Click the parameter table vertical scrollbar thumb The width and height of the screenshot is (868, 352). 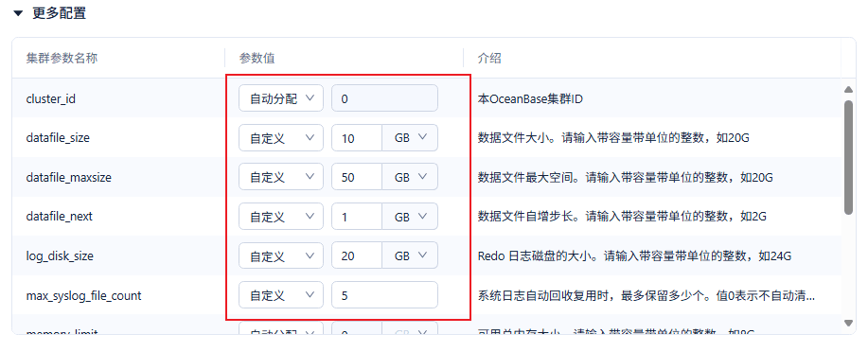pos(848,157)
